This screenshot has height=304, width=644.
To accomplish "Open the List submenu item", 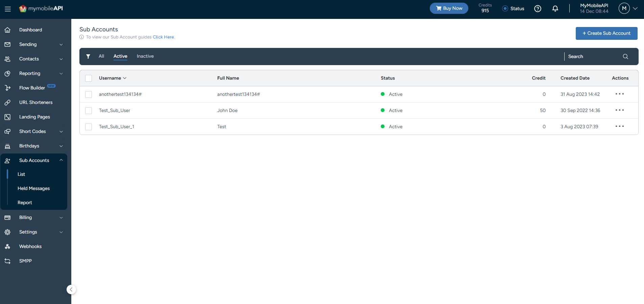I will [21, 174].
